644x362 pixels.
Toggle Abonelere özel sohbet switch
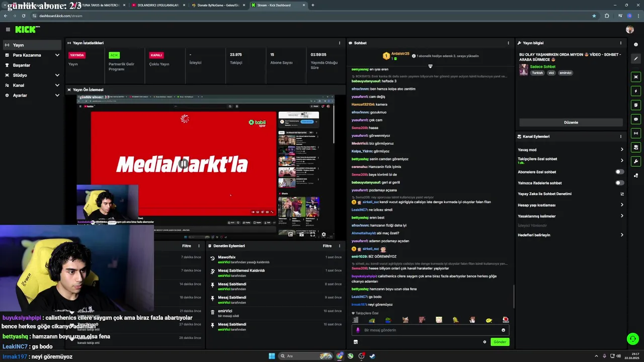click(x=619, y=172)
